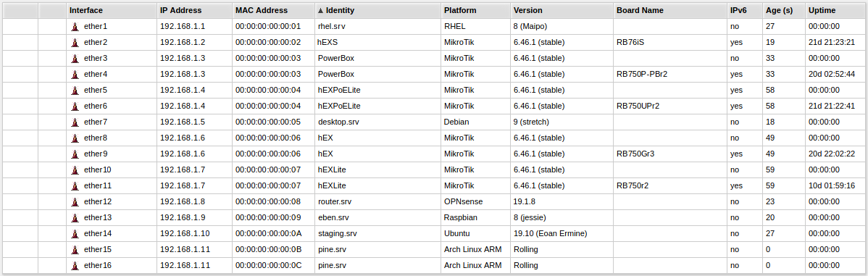Viewport: 868px width, 276px height.
Task: Click the ether4 interface icon
Action: click(x=75, y=74)
